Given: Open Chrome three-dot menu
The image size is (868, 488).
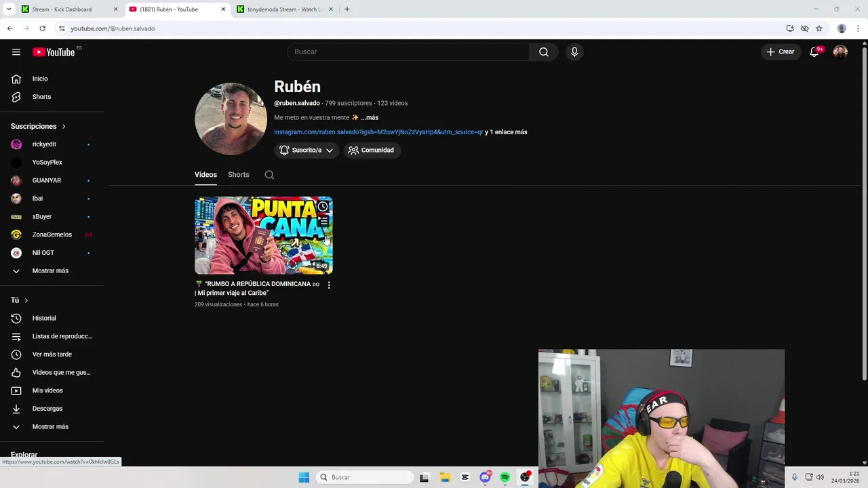Looking at the screenshot, I should pos(858,28).
